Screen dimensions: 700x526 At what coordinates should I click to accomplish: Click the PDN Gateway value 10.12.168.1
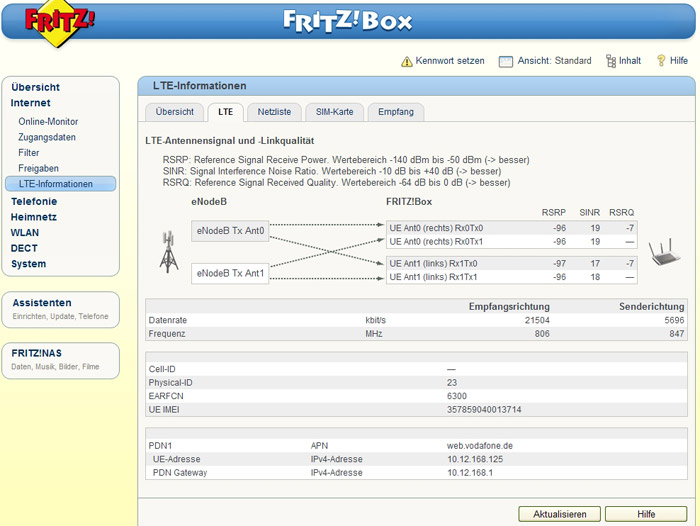click(470, 472)
